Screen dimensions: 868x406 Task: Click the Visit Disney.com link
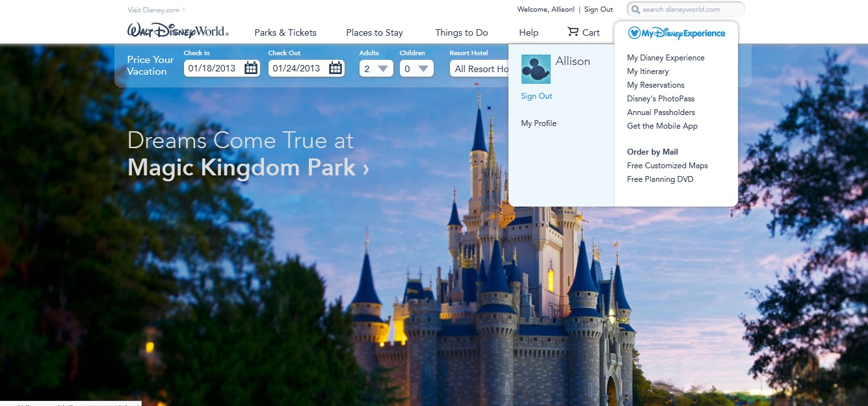coord(156,10)
